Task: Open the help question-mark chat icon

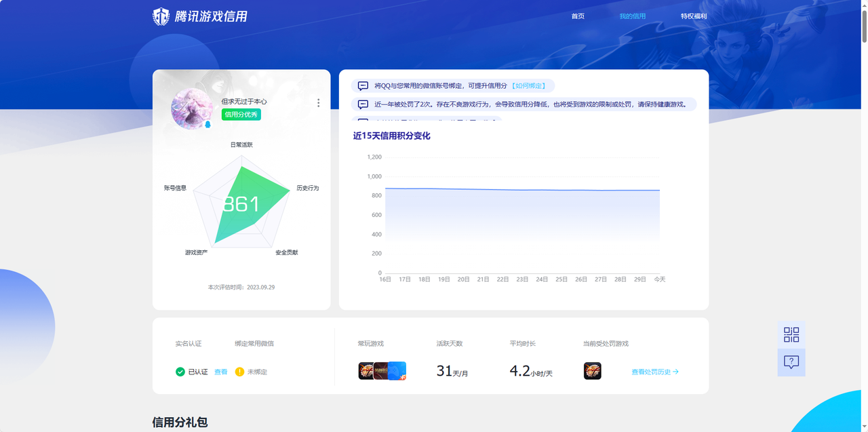Action: pos(791,362)
